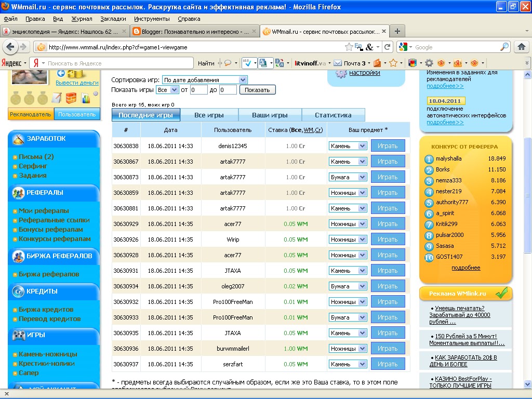Click the Cr coin icon beside КРЕДИТЫ
This screenshot has height=399, width=532.
[18, 291]
